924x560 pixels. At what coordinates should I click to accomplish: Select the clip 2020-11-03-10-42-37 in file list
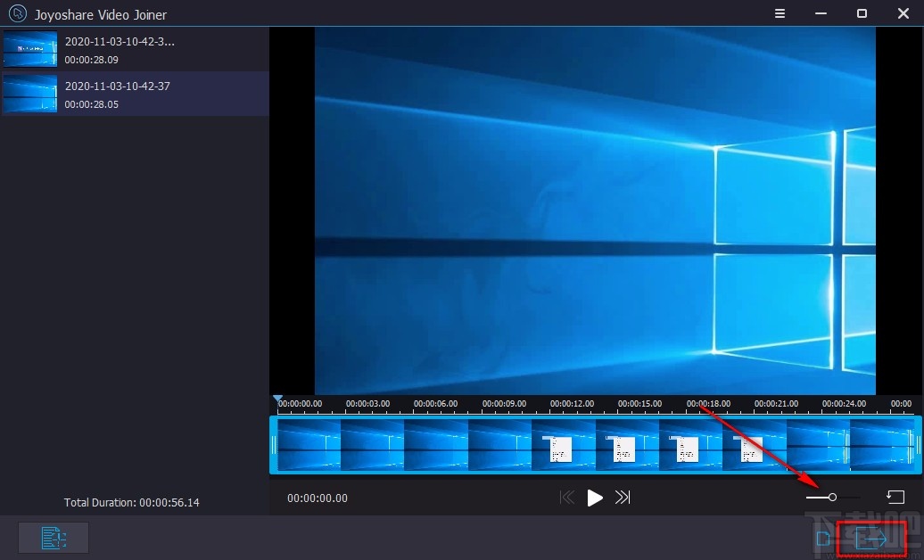pyautogui.click(x=135, y=94)
